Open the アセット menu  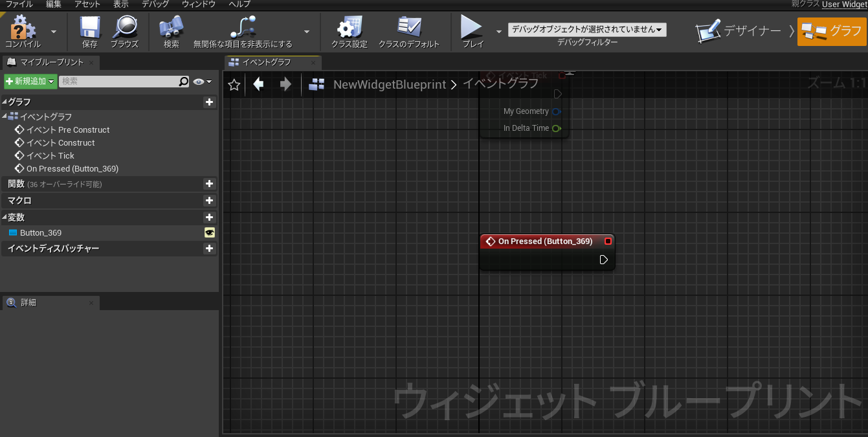87,4
